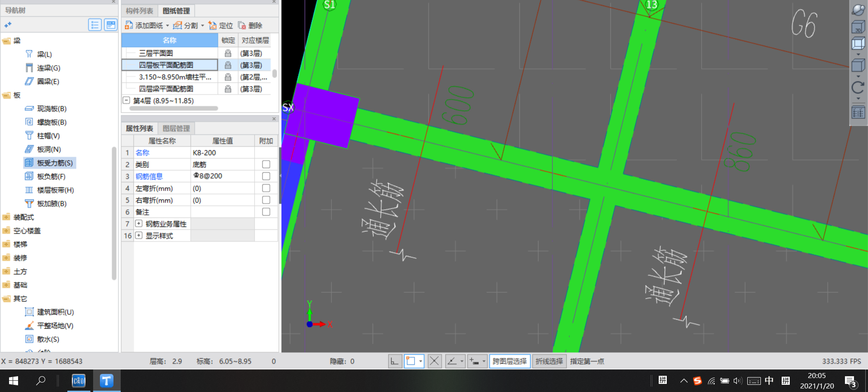Expand 显示样式 property group

pos(139,235)
